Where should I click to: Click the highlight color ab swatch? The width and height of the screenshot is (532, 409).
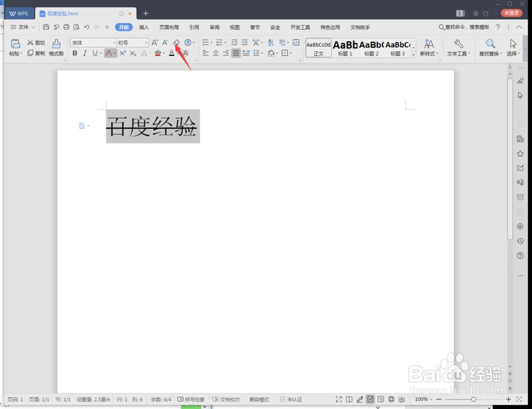[158, 53]
